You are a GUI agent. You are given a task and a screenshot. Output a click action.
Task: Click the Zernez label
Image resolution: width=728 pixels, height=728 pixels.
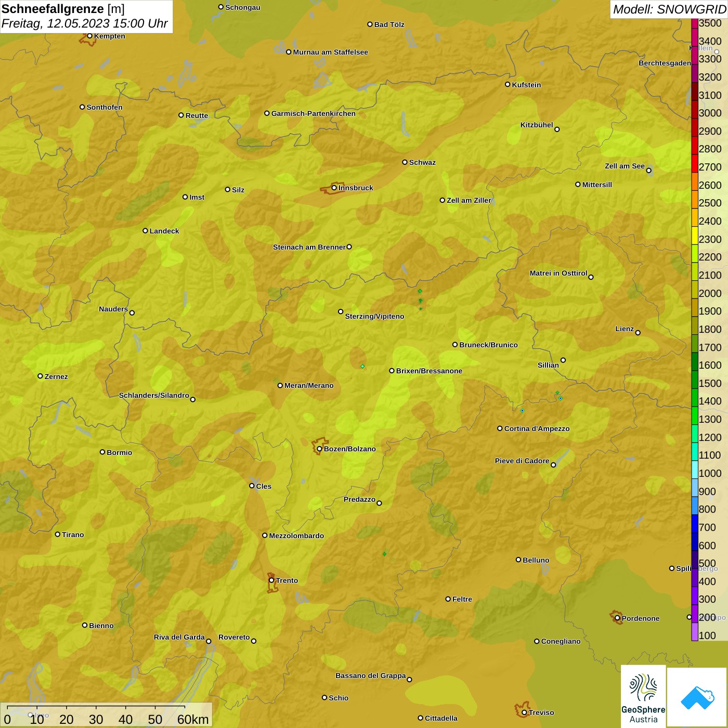click(x=56, y=376)
